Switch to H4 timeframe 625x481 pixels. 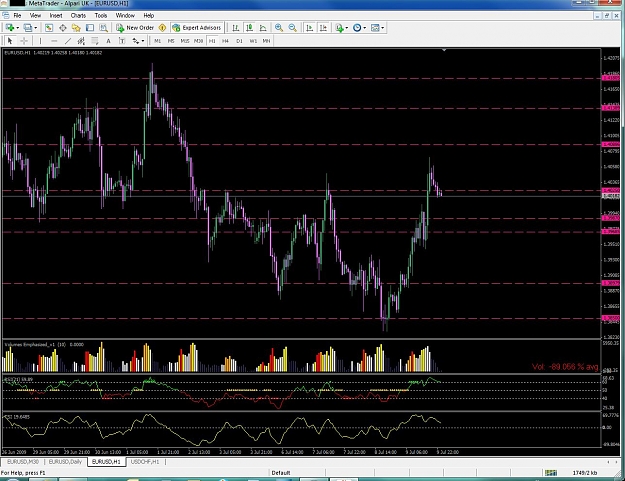(226, 41)
